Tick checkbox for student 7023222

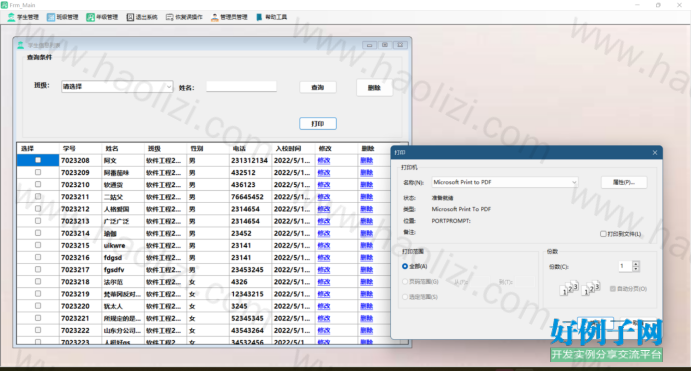pyautogui.click(x=38, y=330)
